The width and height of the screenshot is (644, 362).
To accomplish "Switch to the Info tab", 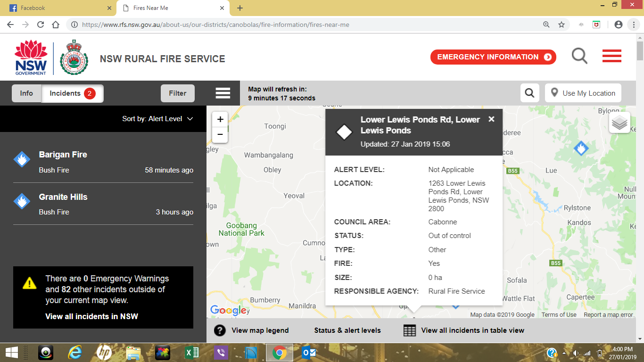I will pyautogui.click(x=26, y=93).
